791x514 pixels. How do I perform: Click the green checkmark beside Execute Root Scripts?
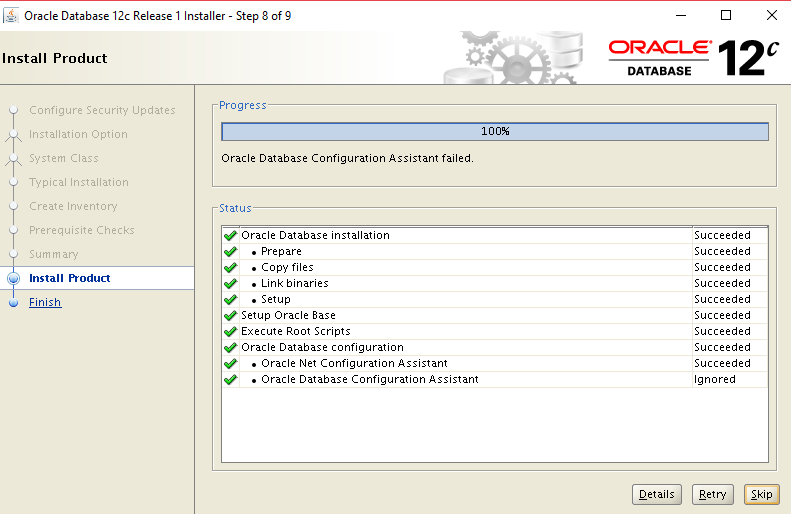(231, 331)
